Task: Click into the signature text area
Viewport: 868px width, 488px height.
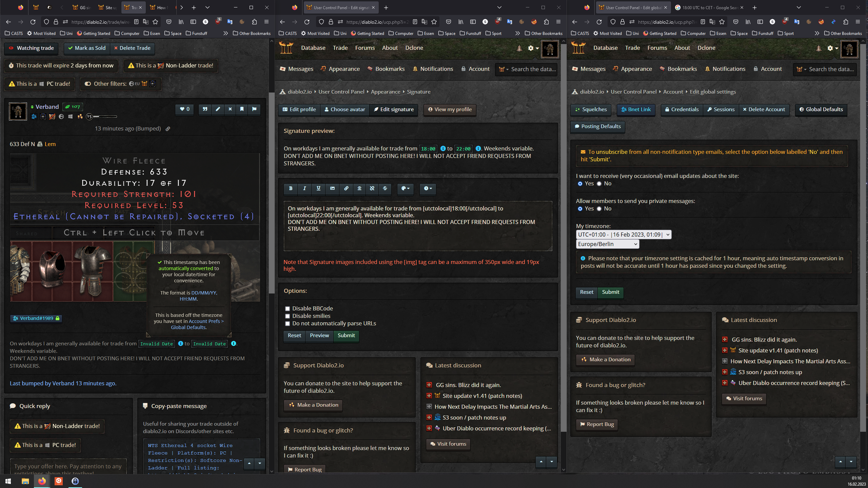Action: 417,226
